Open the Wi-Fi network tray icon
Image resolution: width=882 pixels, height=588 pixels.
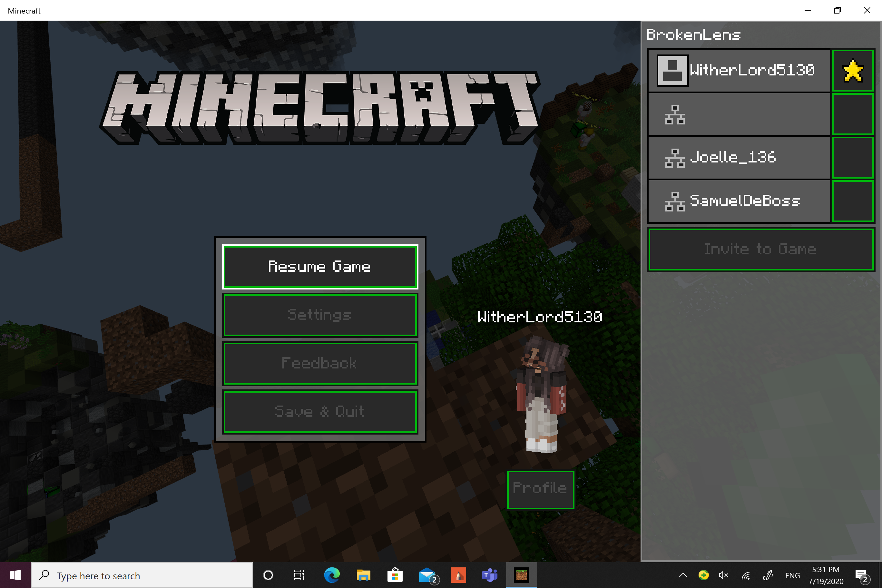(746, 575)
